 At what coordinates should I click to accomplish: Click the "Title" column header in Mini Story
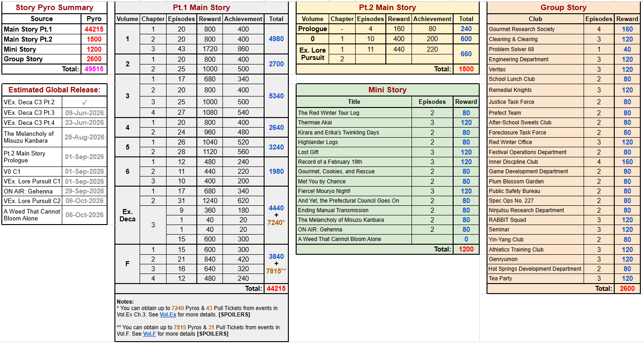(x=354, y=102)
